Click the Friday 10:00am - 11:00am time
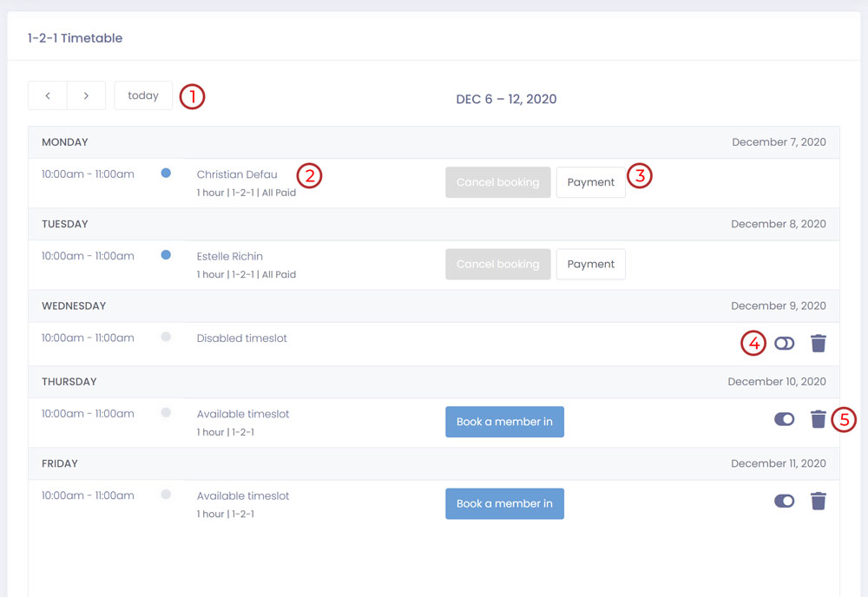Screen dimensions: 868x597 coord(88,495)
